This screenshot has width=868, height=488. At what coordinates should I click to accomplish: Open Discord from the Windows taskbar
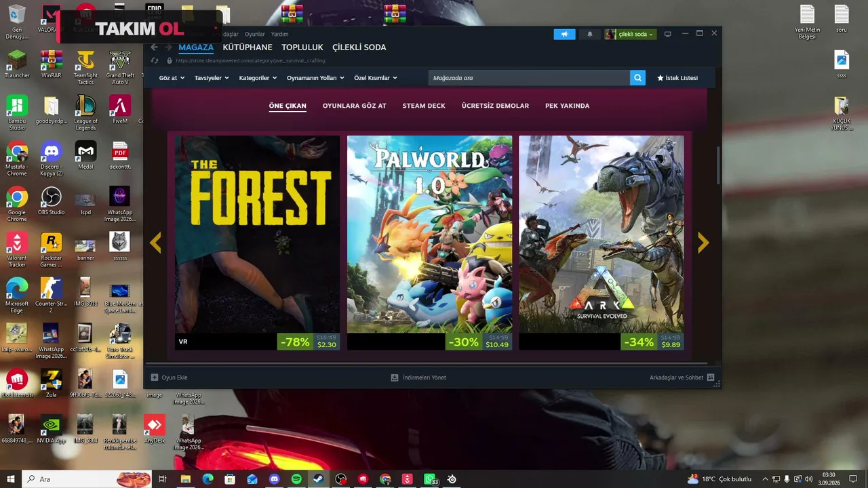[274, 479]
